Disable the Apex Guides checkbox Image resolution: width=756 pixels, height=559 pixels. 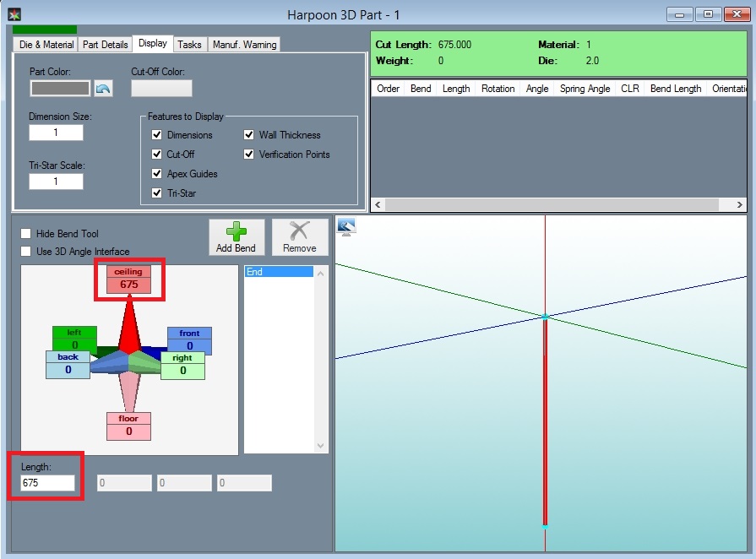coord(157,173)
